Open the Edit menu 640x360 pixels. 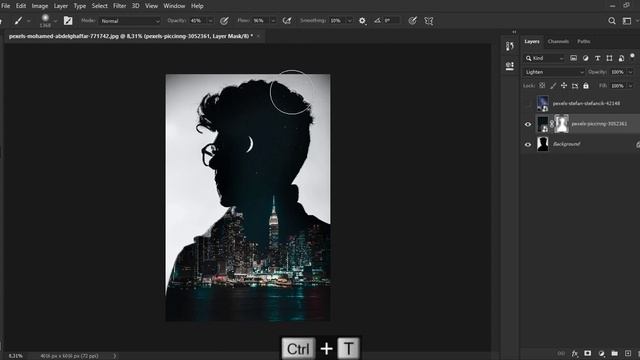[21, 6]
